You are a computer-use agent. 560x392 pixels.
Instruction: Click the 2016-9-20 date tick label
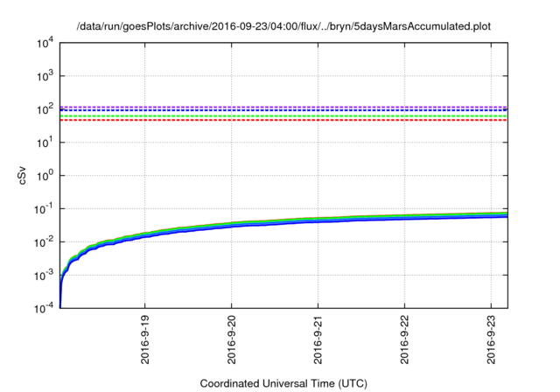point(232,339)
